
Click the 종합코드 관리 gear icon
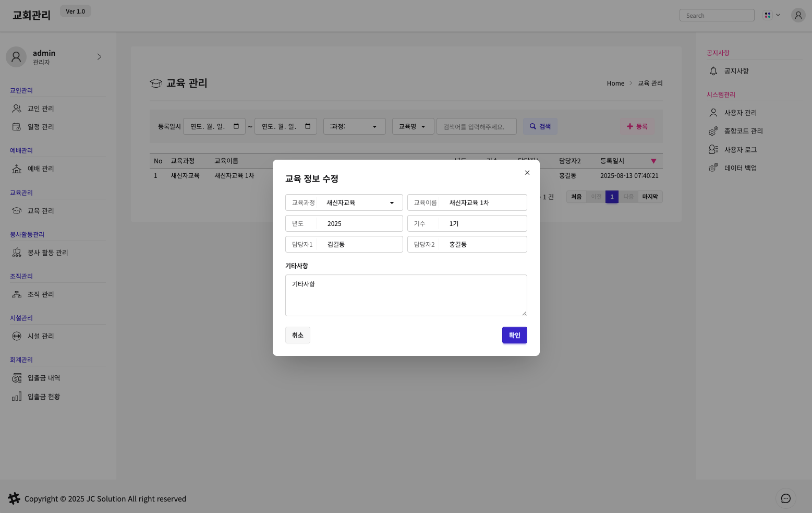(713, 131)
